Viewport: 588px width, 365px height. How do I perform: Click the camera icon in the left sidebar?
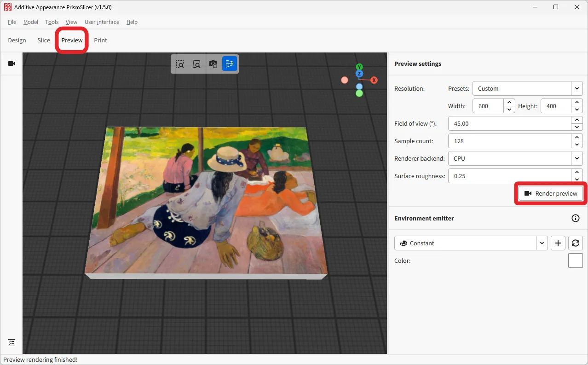point(11,64)
